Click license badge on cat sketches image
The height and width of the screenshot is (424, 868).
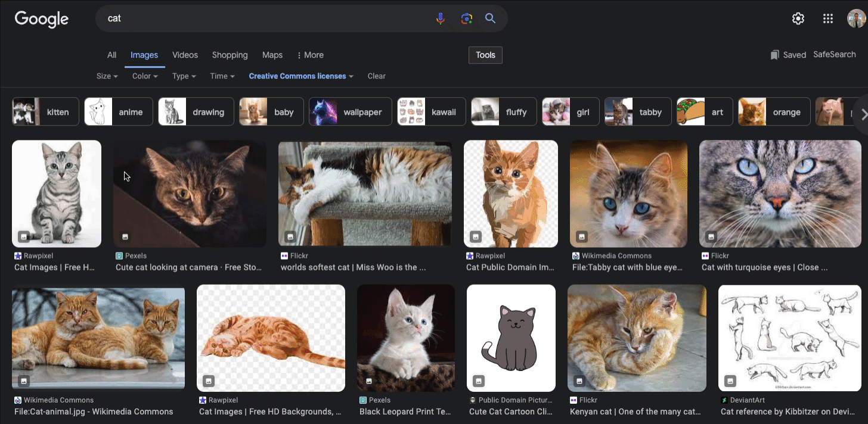pos(730,381)
